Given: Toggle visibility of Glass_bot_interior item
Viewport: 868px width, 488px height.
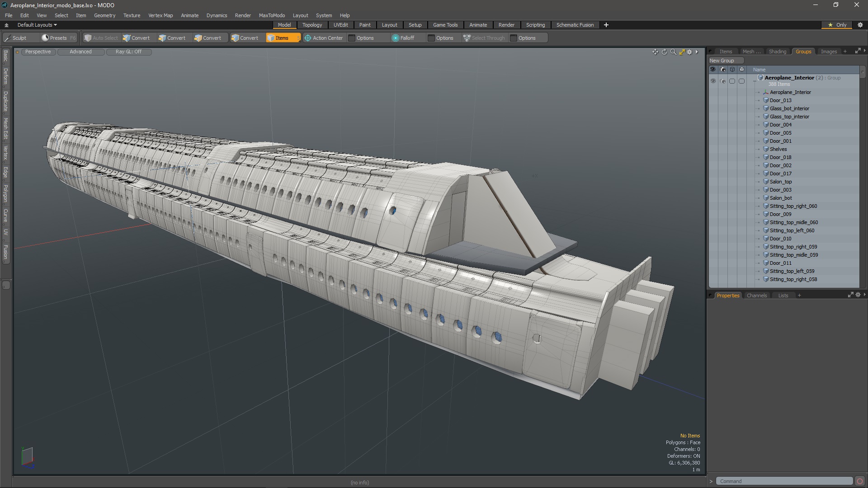Looking at the screenshot, I should tap(713, 108).
